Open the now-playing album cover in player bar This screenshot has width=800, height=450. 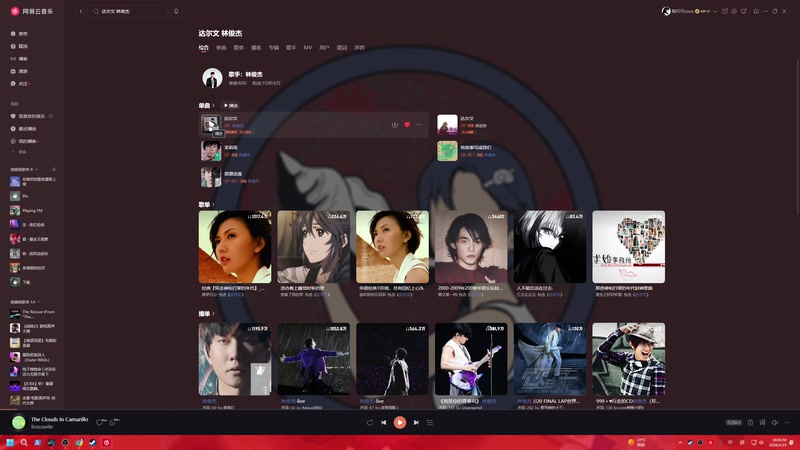click(x=18, y=422)
